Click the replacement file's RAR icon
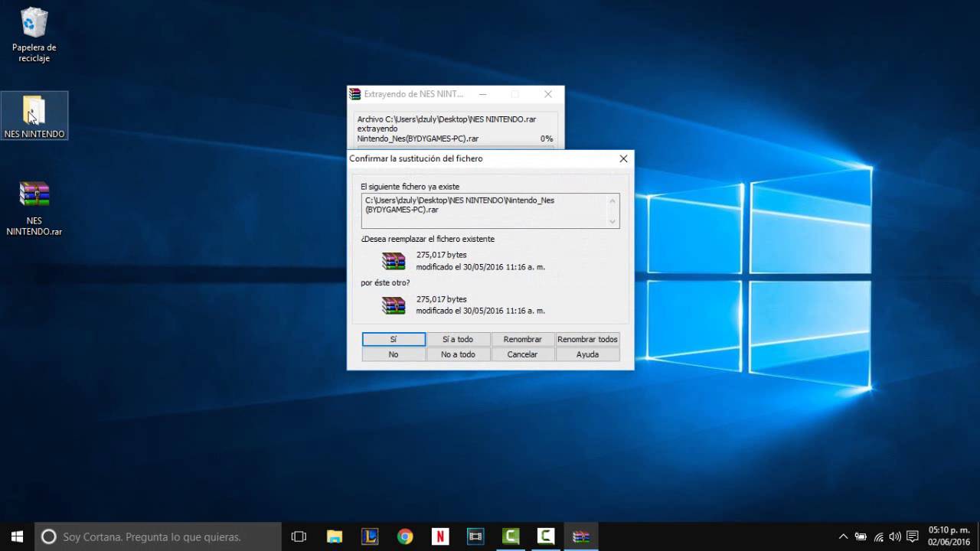Image resolution: width=980 pixels, height=551 pixels. click(x=394, y=305)
